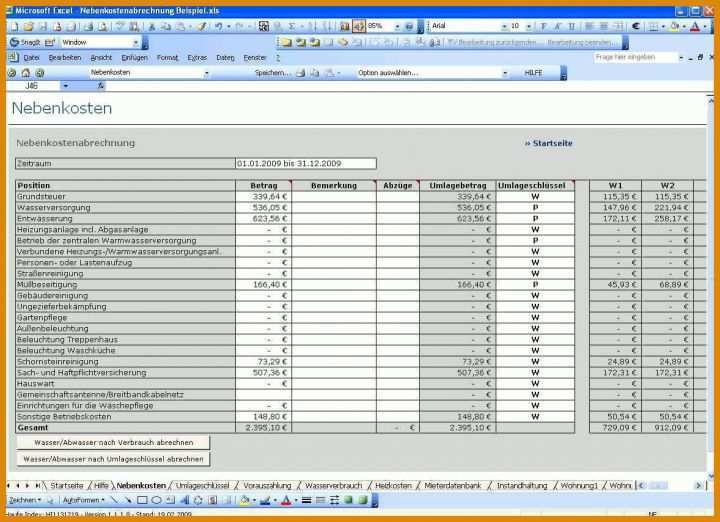Select the Line drawing tool
This screenshot has width=720, height=522.
tap(114, 500)
